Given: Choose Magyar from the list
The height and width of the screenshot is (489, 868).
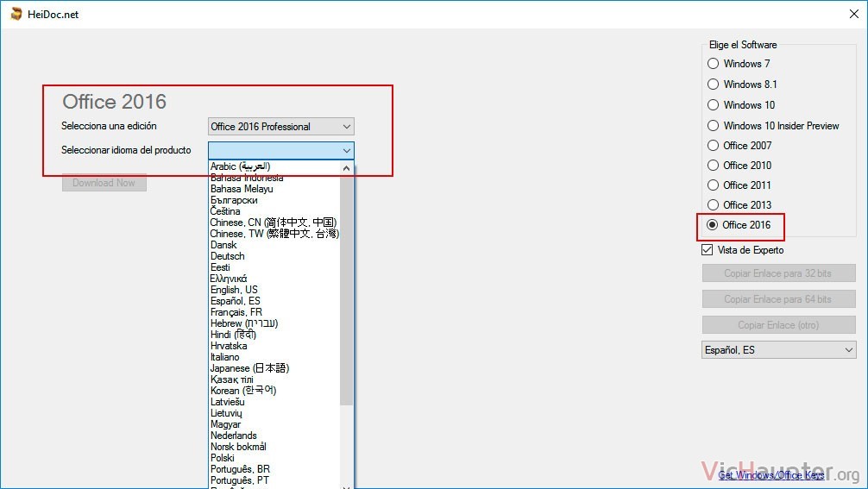Looking at the screenshot, I should tap(274, 424).
